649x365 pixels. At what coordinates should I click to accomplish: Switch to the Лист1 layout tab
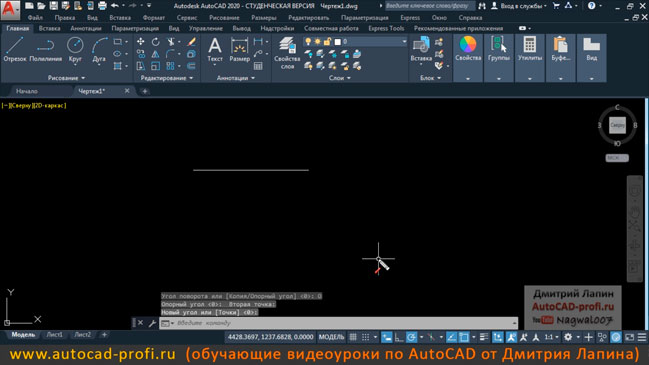(x=55, y=335)
